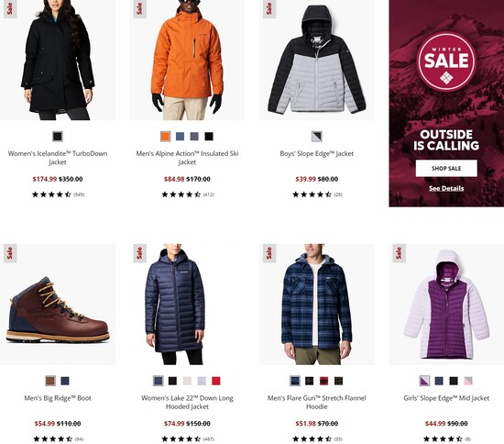This screenshot has width=504, height=444.
Task: Select black swatch for Icelandite TurboDown Jacket
Action: pyautogui.click(x=58, y=137)
